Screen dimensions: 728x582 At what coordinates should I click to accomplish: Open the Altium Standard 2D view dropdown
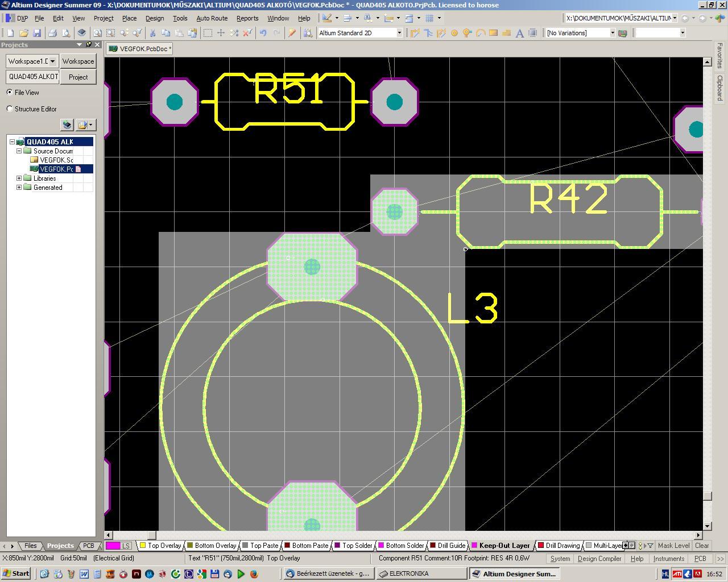[x=399, y=33]
